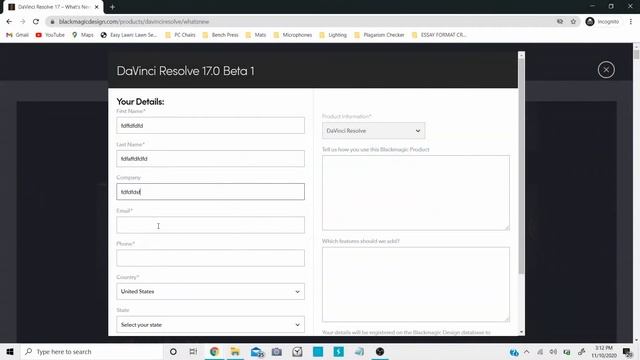Click the page vertical scrollbar up arrow
Image resolution: width=640 pixels, height=360 pixels.
click(636, 46)
